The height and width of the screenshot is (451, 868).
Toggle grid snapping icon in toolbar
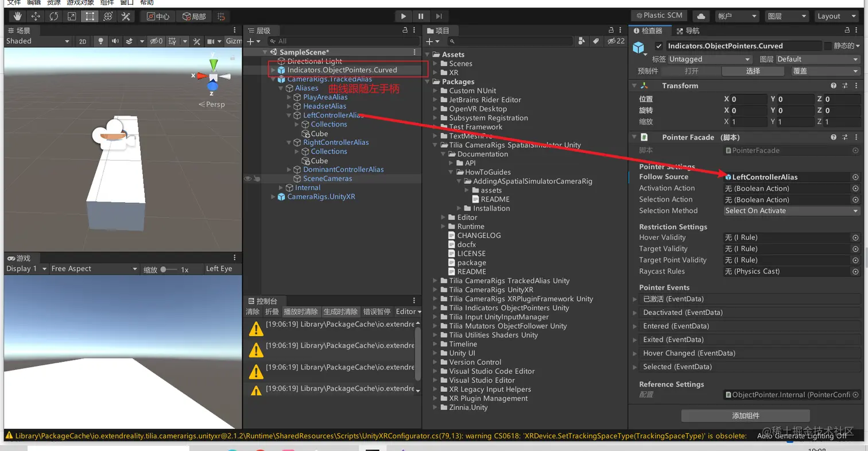(x=222, y=16)
